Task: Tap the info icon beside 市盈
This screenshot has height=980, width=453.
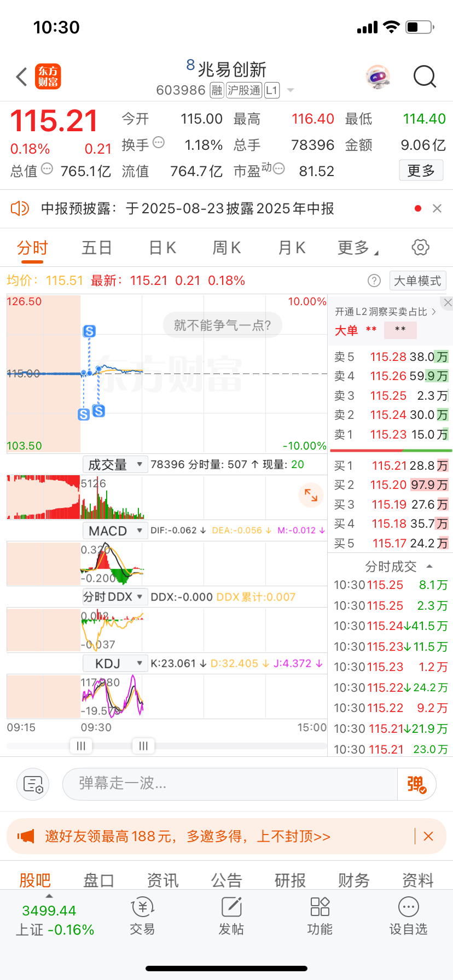Action: [278, 168]
